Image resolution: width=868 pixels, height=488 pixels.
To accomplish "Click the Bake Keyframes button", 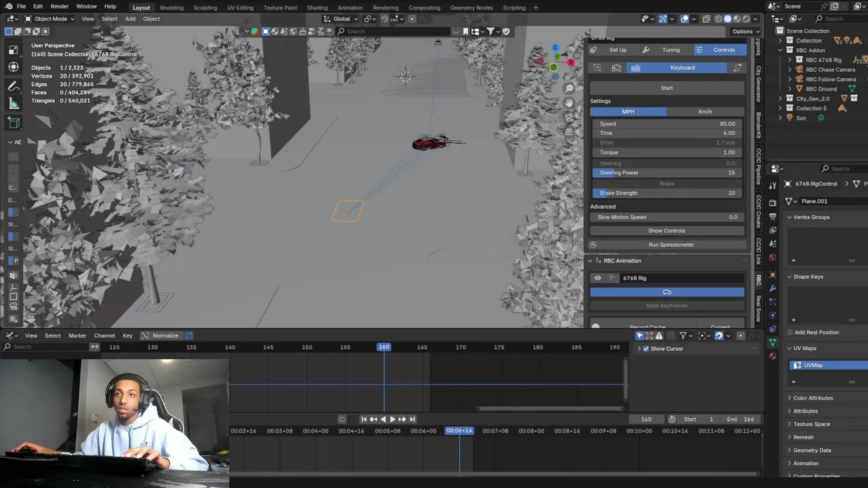I will point(667,306).
